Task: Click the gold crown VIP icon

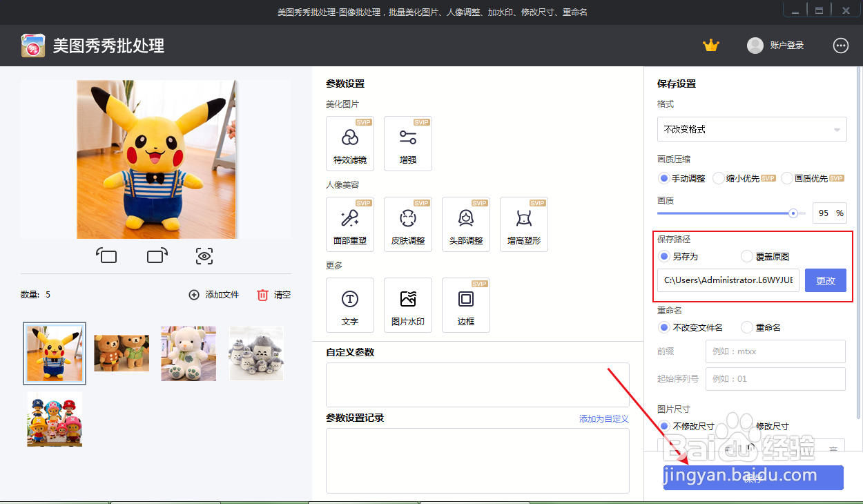Action: pos(711,46)
